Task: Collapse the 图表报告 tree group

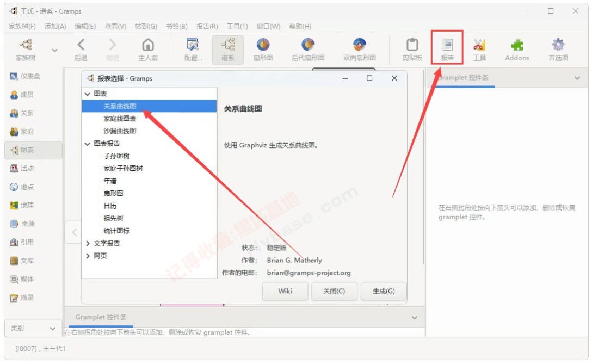Action: pyautogui.click(x=88, y=144)
